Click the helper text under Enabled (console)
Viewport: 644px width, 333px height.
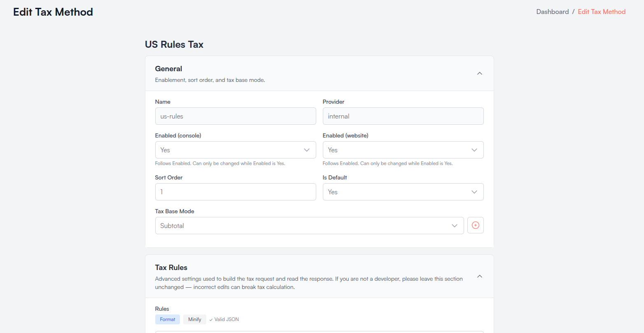click(220, 163)
